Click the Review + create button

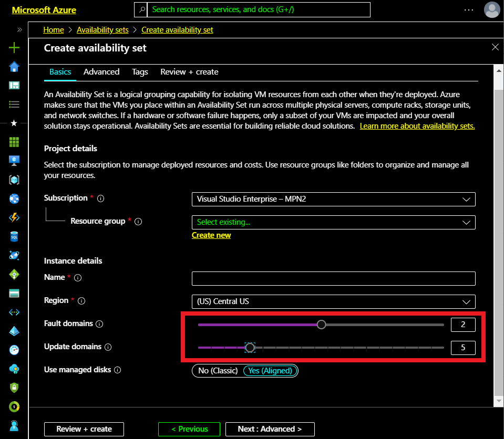point(84,429)
